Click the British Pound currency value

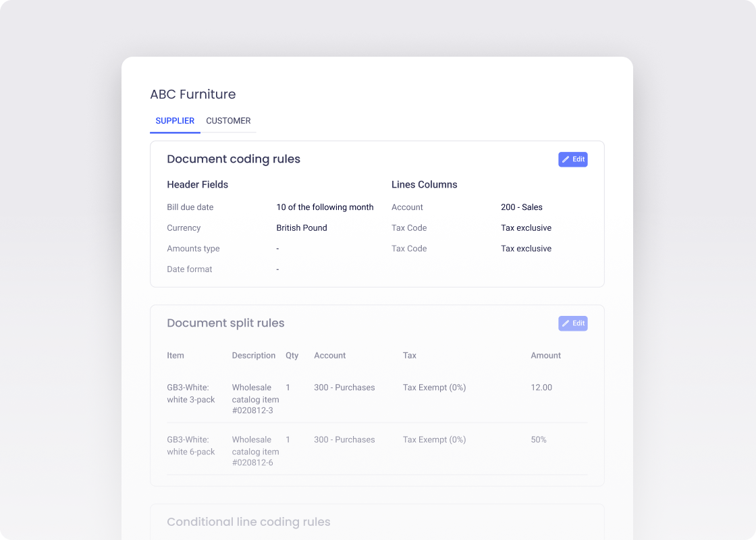(x=301, y=228)
